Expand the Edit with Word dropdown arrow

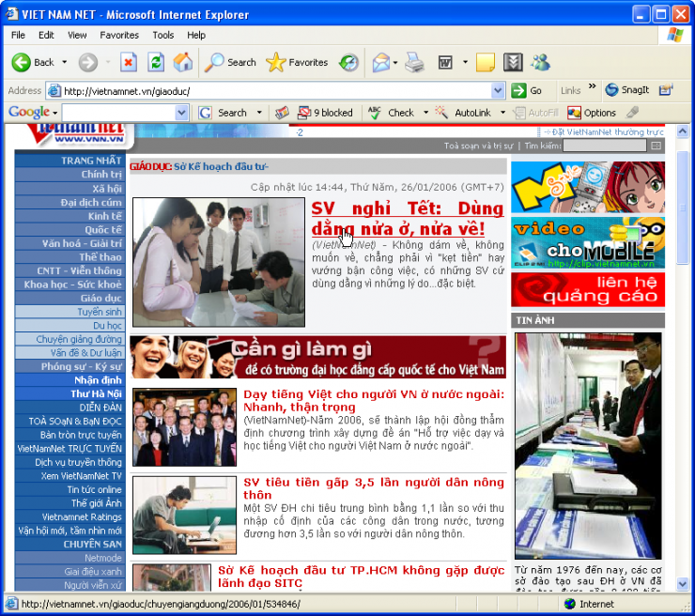(x=465, y=62)
